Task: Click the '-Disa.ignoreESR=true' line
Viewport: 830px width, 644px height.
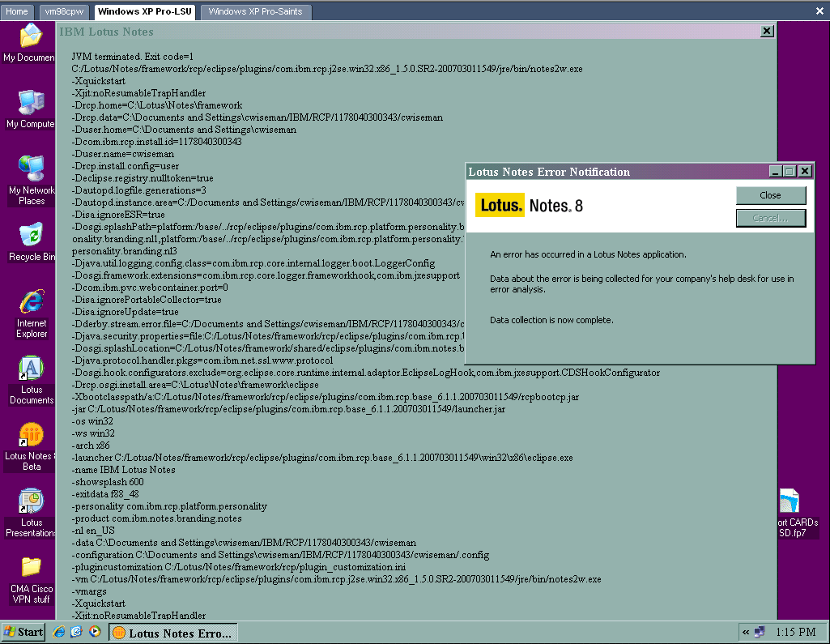Action: coord(119,215)
